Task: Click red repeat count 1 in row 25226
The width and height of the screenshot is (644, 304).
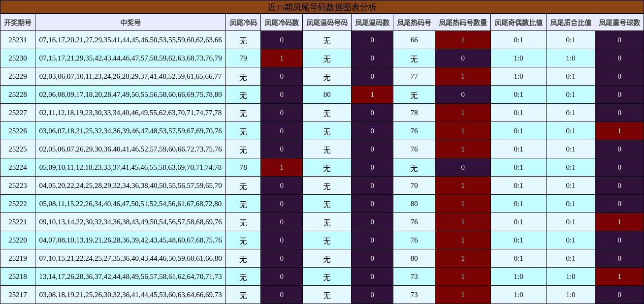Action: [619, 131]
